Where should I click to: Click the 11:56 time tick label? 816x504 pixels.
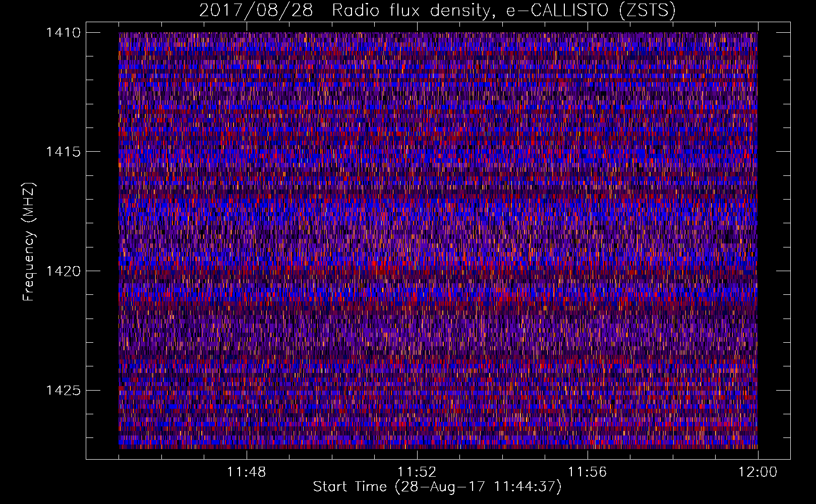click(588, 472)
